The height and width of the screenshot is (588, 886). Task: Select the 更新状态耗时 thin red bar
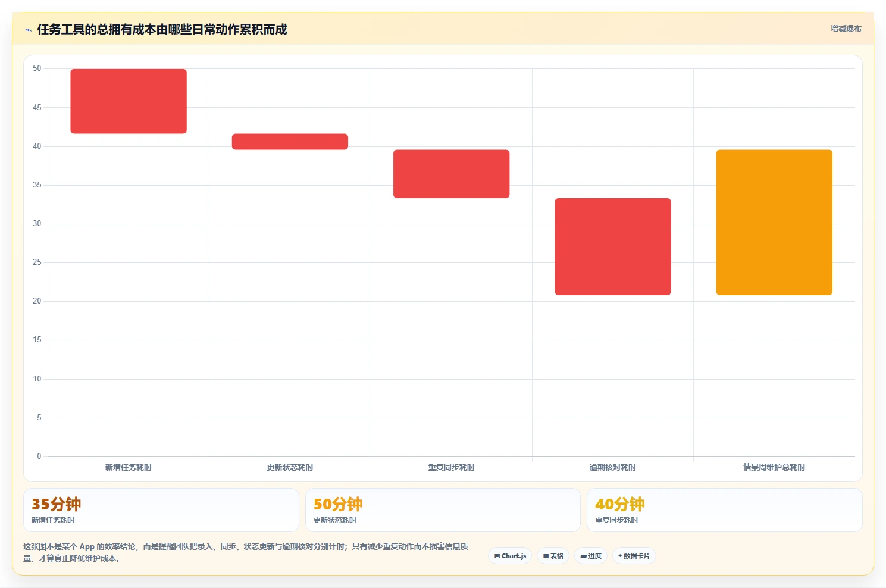click(290, 142)
